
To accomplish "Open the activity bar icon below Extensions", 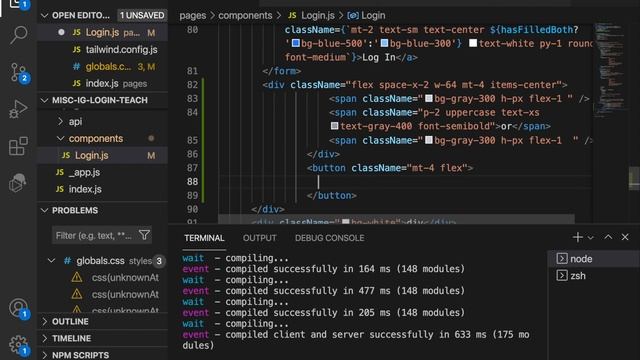I will (x=18, y=182).
